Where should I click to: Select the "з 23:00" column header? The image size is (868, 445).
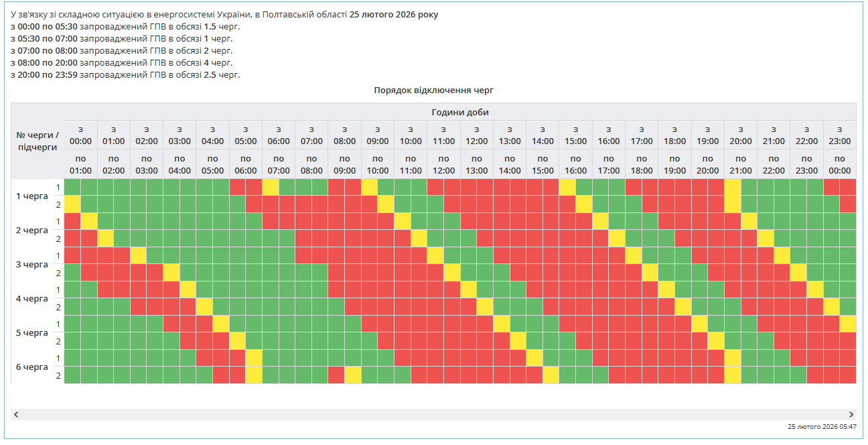(x=839, y=135)
